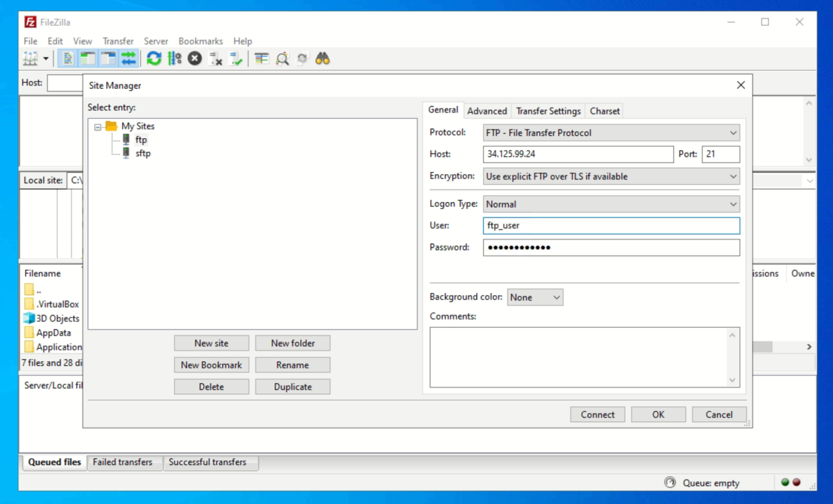833x504 pixels.
Task: Open the Background color dropdown
Action: pyautogui.click(x=535, y=297)
